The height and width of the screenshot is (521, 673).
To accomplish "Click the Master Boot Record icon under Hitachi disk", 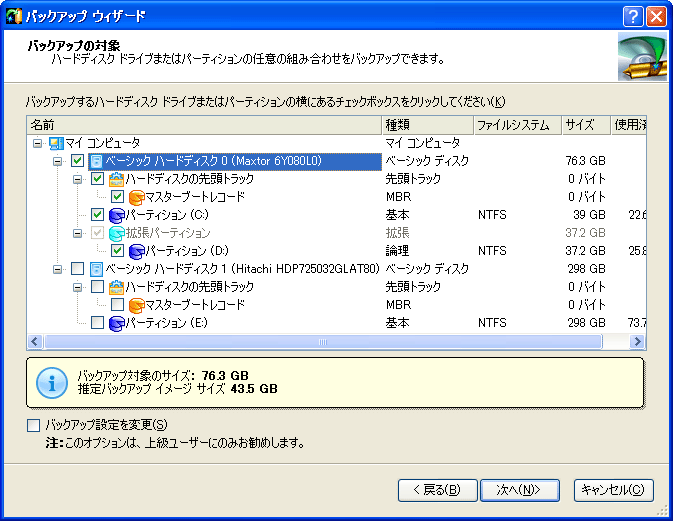I will coord(136,305).
